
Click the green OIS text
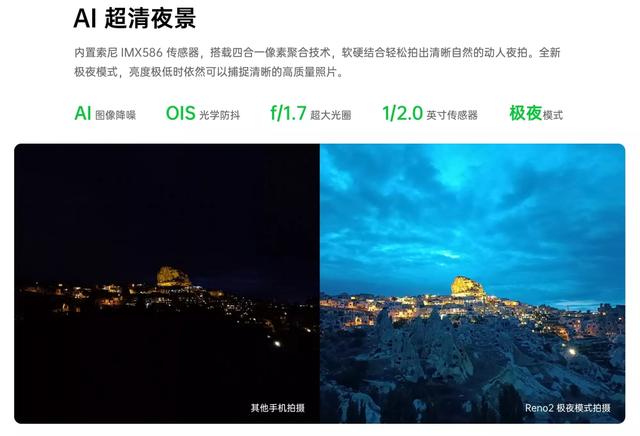pos(180,113)
